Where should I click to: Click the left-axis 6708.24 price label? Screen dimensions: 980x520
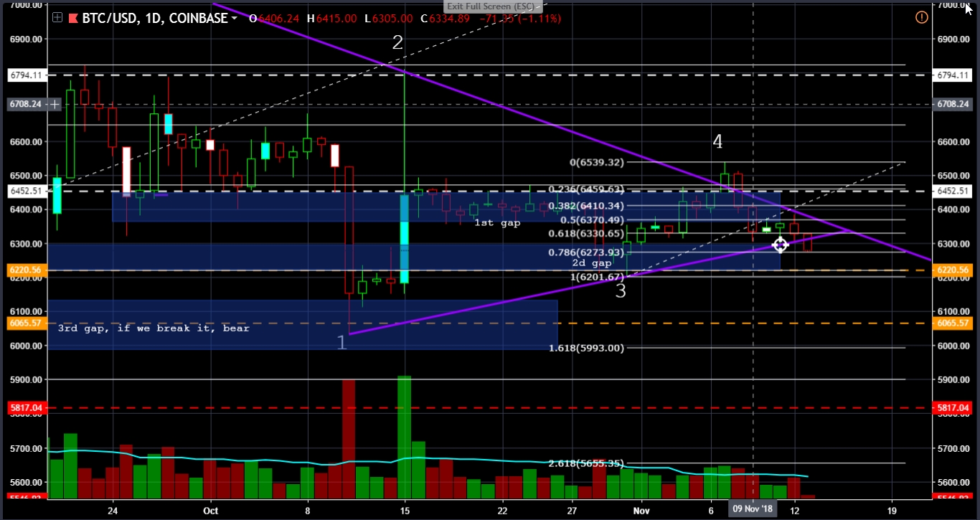point(27,104)
